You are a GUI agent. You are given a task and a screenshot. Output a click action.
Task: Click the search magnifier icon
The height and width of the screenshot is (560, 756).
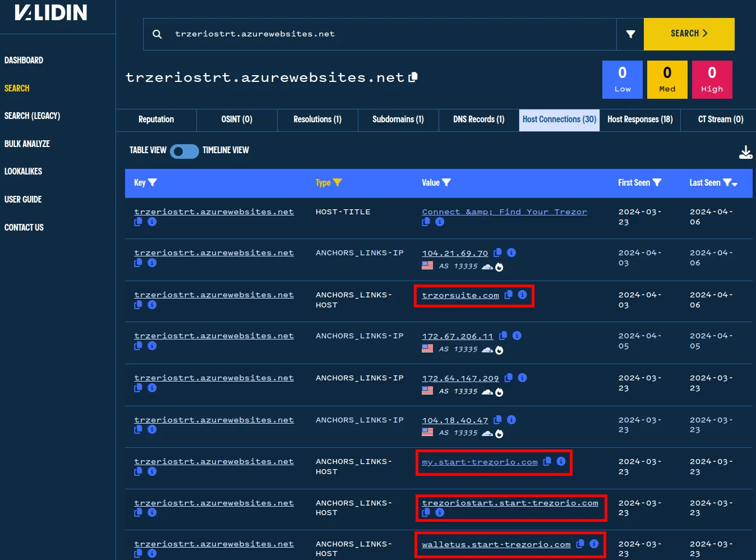157,34
